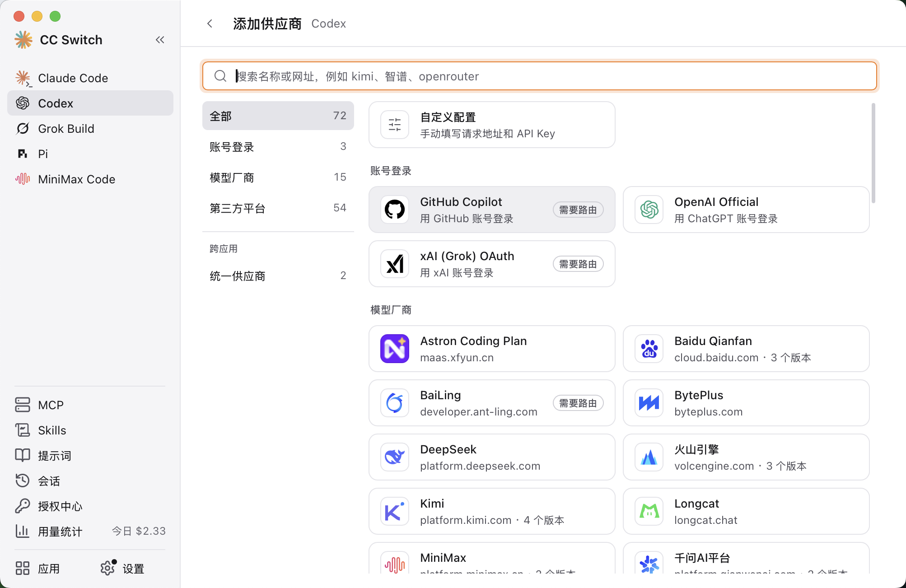Viewport: 906px width, 588px height.
Task: Select Codex in the sidebar
Action: 90,103
